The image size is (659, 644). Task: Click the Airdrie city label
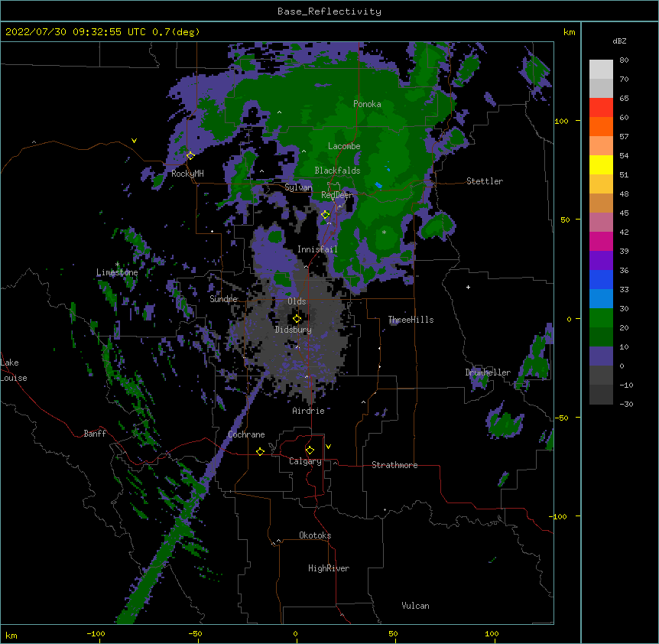tap(309, 411)
